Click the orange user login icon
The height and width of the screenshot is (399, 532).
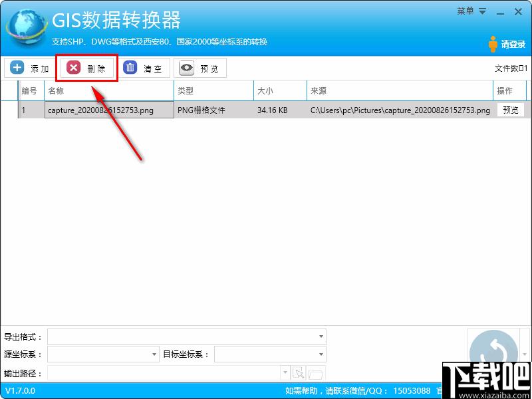point(493,44)
